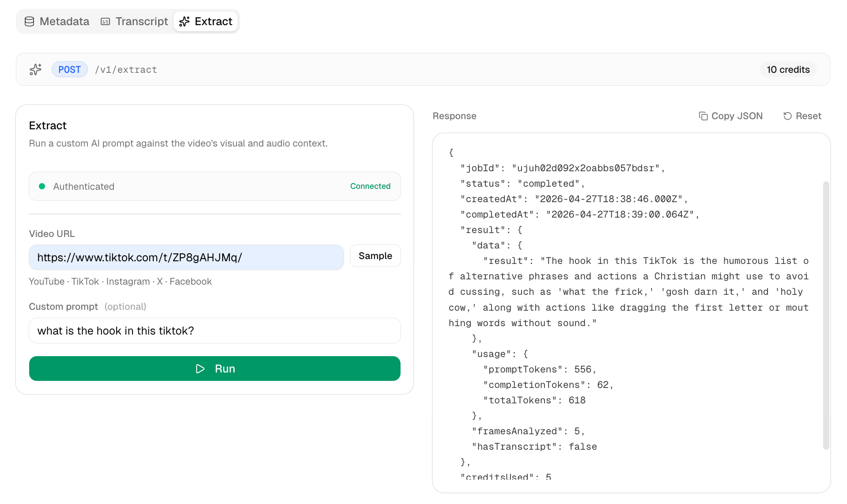Click the POST method badge

click(69, 69)
